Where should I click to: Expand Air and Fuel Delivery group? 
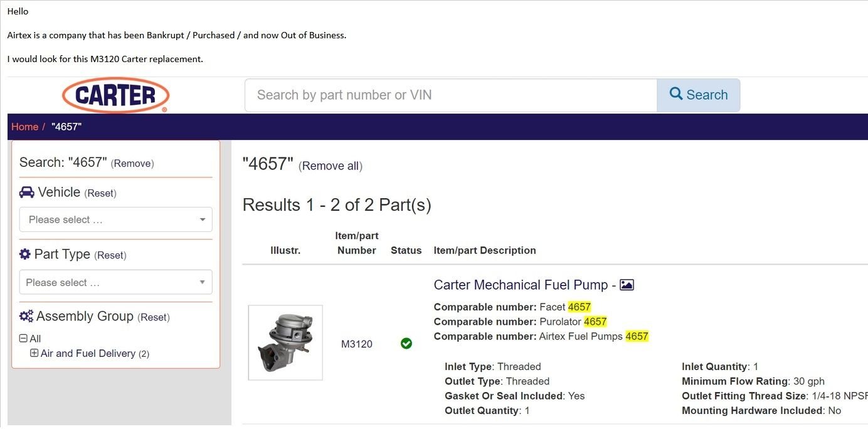coord(34,353)
